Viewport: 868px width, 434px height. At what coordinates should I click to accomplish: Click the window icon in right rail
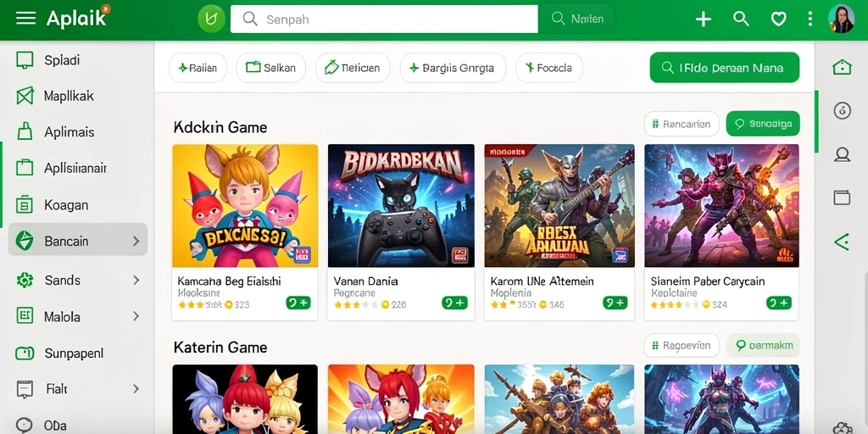pyautogui.click(x=842, y=198)
